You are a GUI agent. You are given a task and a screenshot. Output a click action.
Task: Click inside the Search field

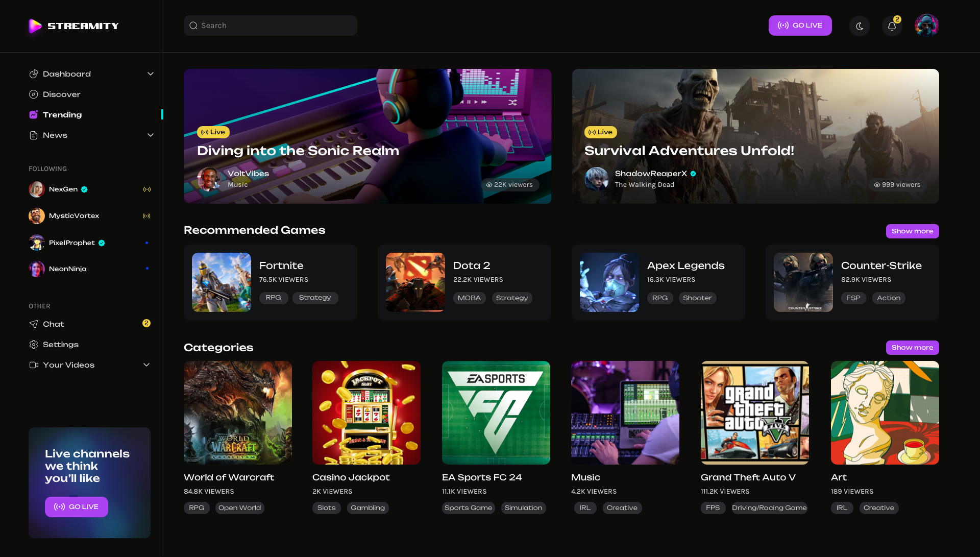270,25
